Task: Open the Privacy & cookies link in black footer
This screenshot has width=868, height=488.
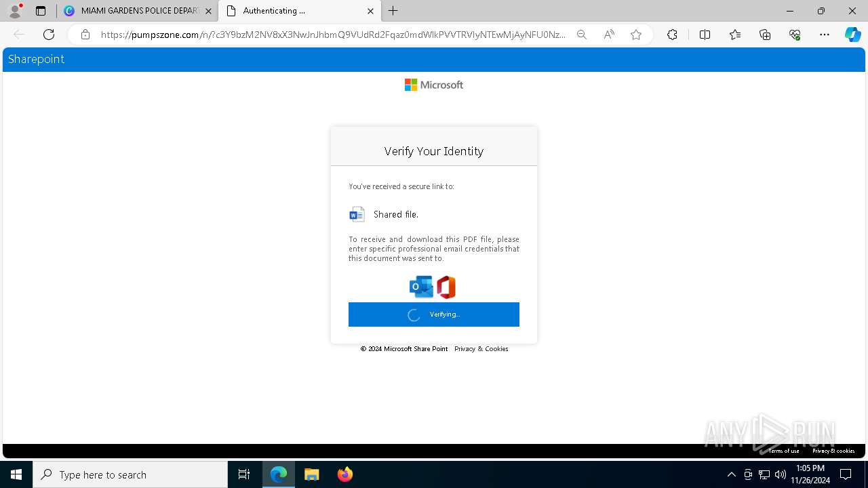Action: 833,451
